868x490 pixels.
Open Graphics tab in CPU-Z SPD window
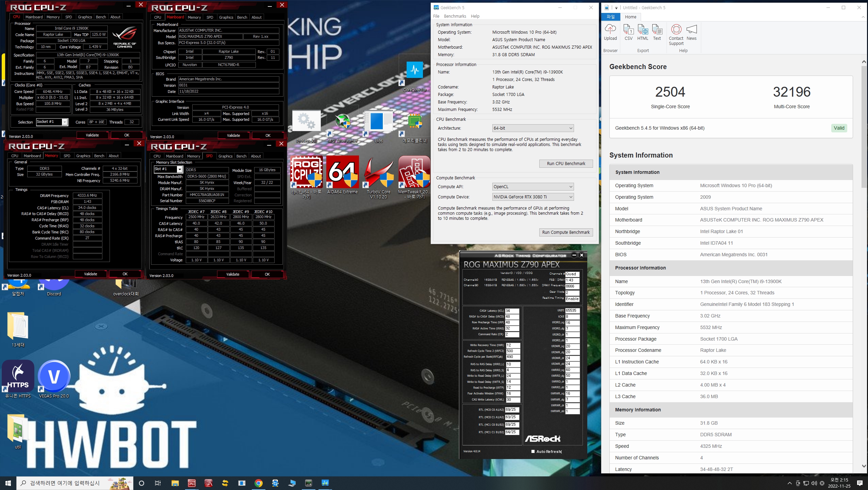pos(225,156)
